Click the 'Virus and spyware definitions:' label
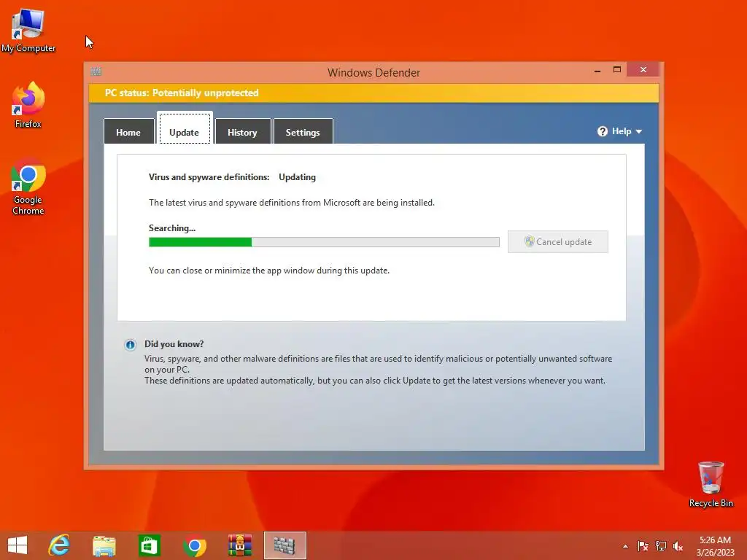 tap(209, 177)
